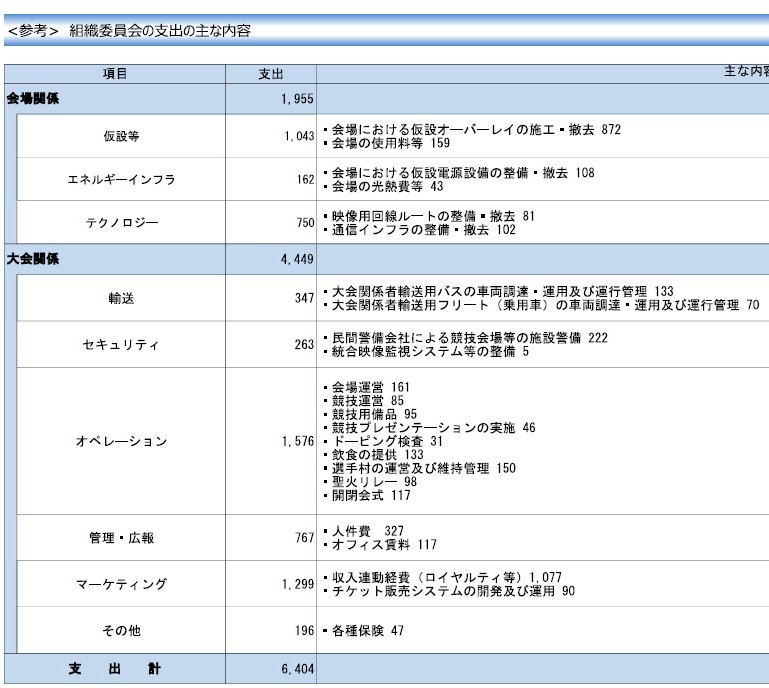
Task: Select the 大会関係 category row label
Action: point(31,260)
